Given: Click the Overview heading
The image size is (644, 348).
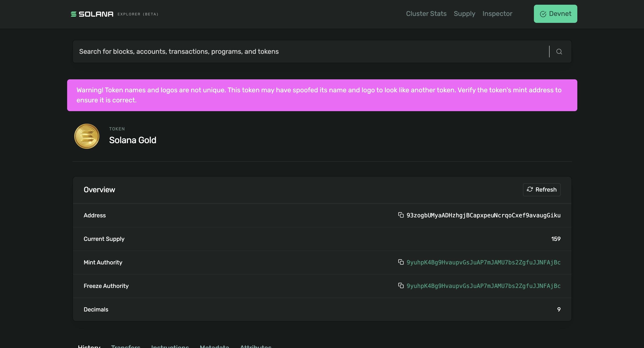Looking at the screenshot, I should click(x=99, y=190).
